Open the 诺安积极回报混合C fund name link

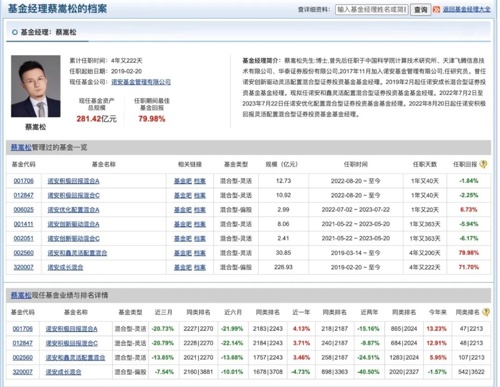pos(73,195)
